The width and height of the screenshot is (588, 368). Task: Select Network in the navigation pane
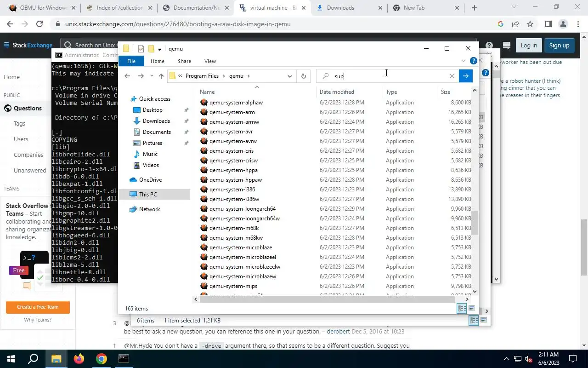149,209
